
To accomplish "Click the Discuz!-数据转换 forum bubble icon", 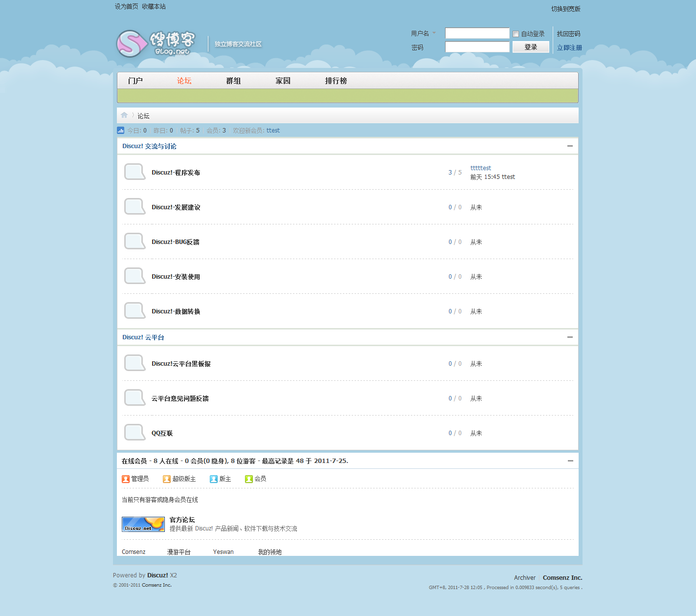I will click(x=135, y=311).
